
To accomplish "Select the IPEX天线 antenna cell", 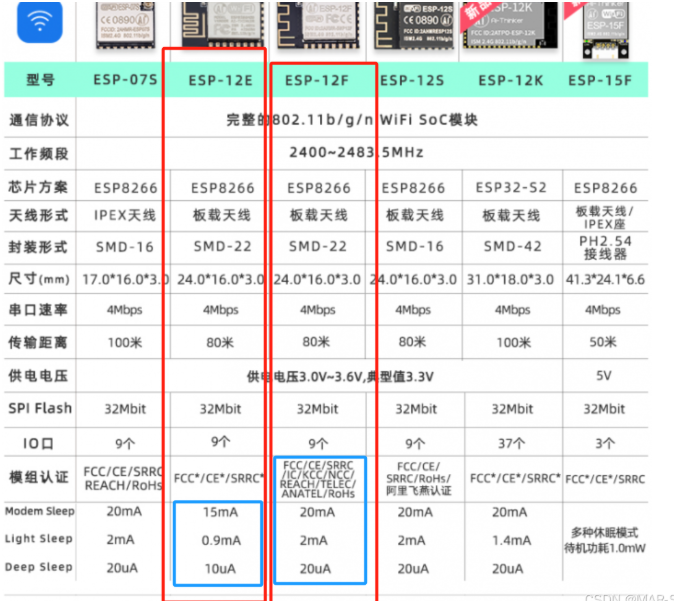I will [x=125, y=215].
